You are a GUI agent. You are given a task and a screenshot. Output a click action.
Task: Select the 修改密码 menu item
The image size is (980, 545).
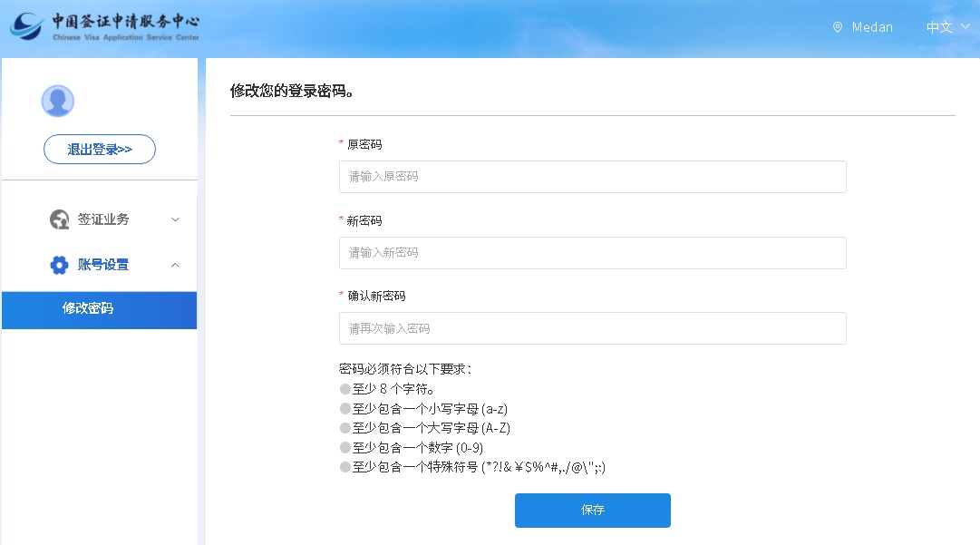coord(88,309)
